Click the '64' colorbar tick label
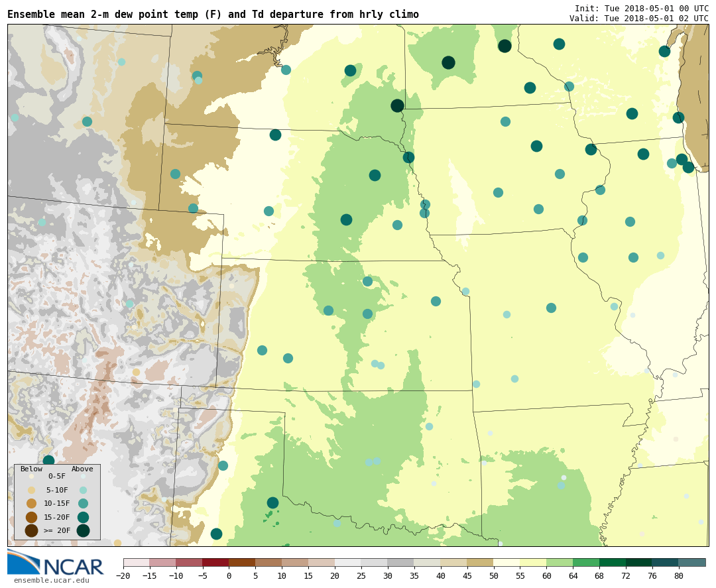This screenshot has height=588, width=716. point(573,575)
